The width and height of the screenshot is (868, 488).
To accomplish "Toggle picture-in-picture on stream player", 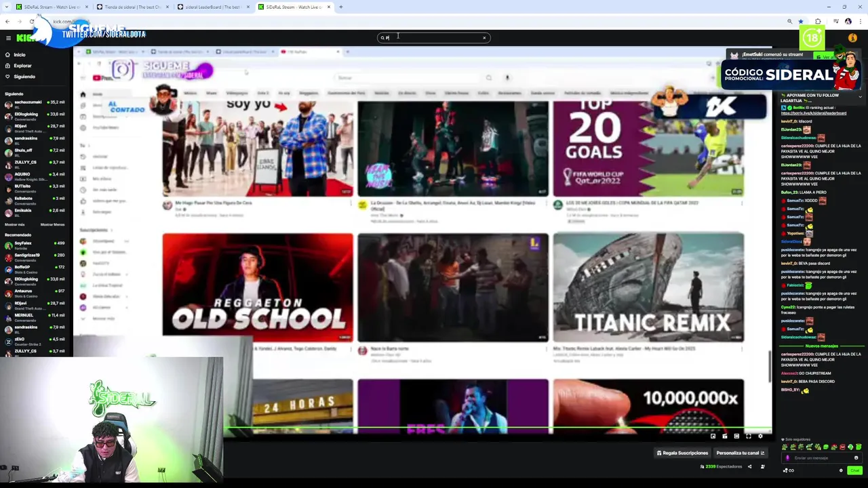I will point(713,436).
